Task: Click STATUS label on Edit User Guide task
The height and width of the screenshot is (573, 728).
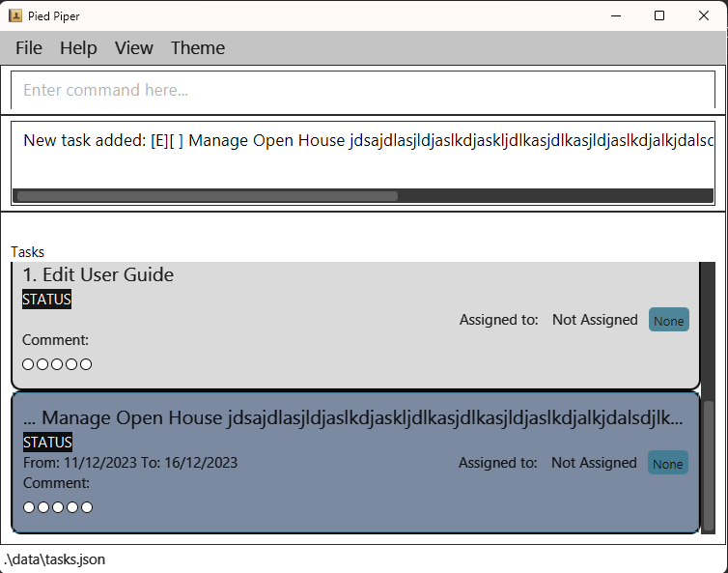Action: click(47, 300)
